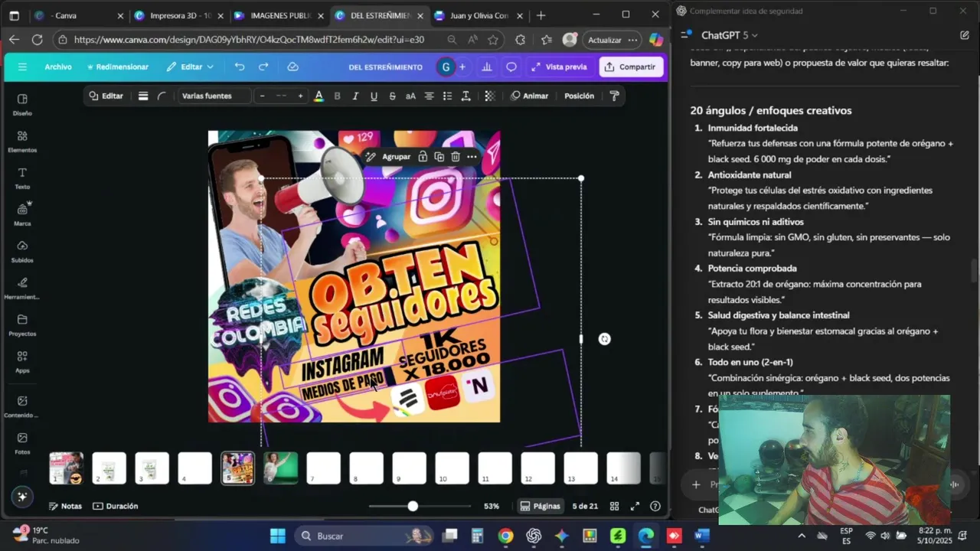Select page 6 thumbnail with green background

tap(281, 468)
